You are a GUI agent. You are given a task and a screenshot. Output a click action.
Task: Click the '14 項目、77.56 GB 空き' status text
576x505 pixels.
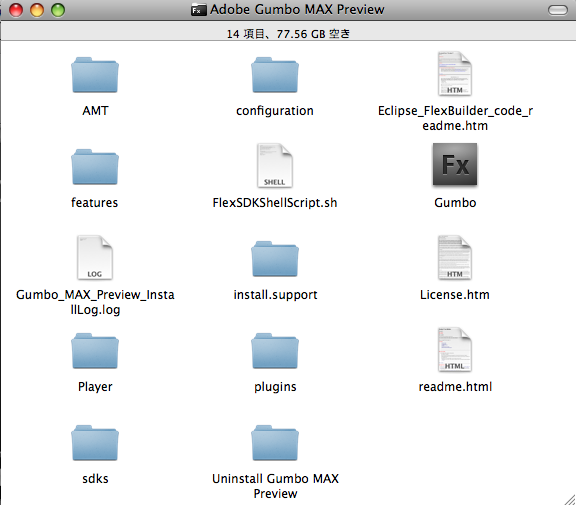coord(288,34)
